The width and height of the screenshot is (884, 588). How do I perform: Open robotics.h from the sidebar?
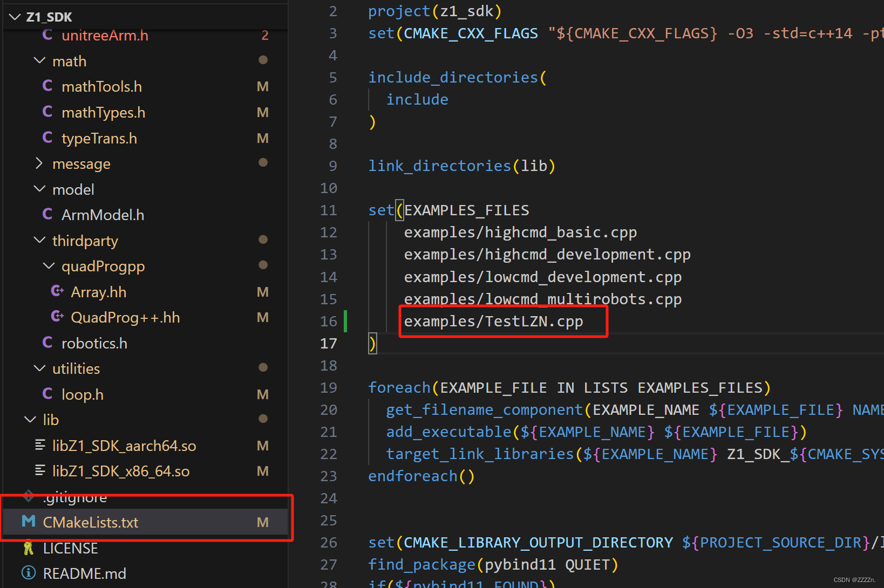(x=95, y=343)
